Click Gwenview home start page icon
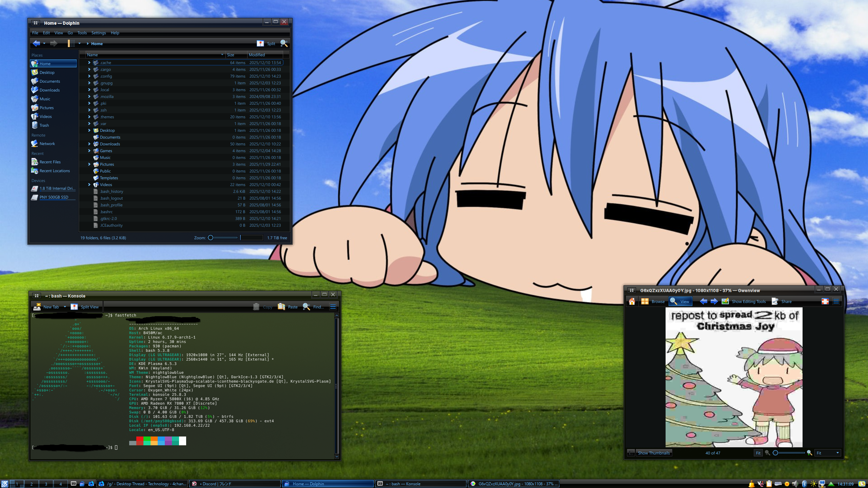Image resolution: width=868 pixels, height=488 pixels. pyautogui.click(x=632, y=301)
